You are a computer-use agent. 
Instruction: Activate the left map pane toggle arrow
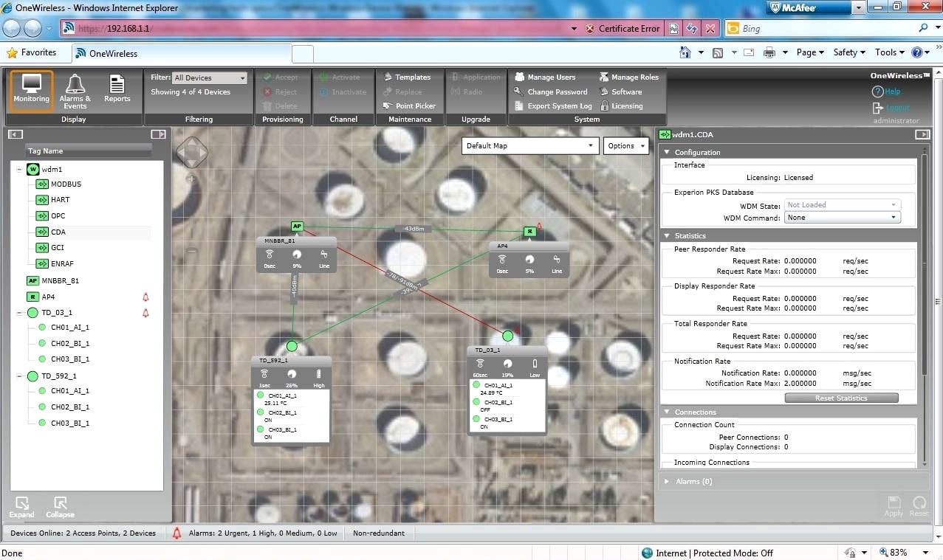coord(15,134)
